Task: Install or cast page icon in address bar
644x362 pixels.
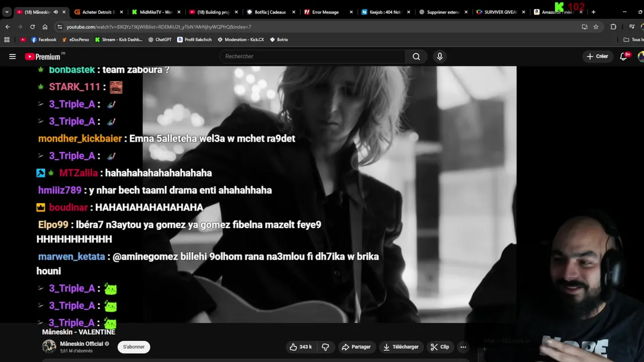Action: 585,27
